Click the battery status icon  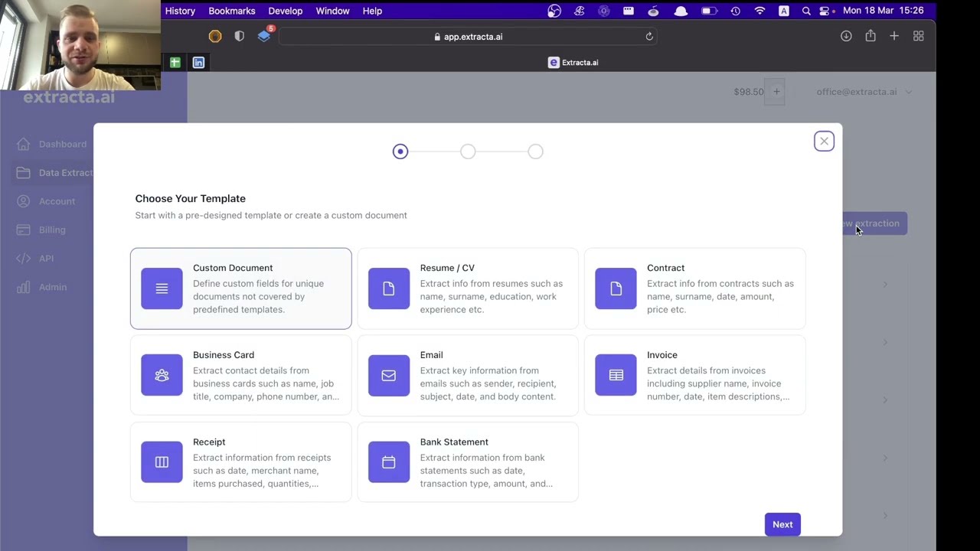709,11
